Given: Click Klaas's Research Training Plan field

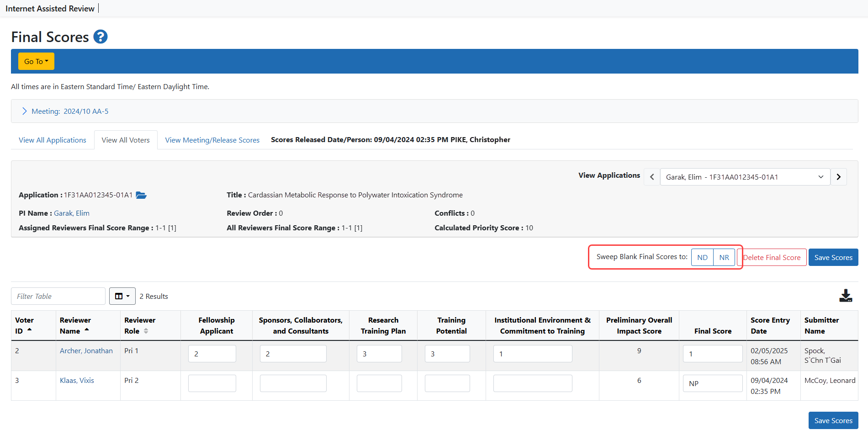Looking at the screenshot, I should click(x=379, y=383).
